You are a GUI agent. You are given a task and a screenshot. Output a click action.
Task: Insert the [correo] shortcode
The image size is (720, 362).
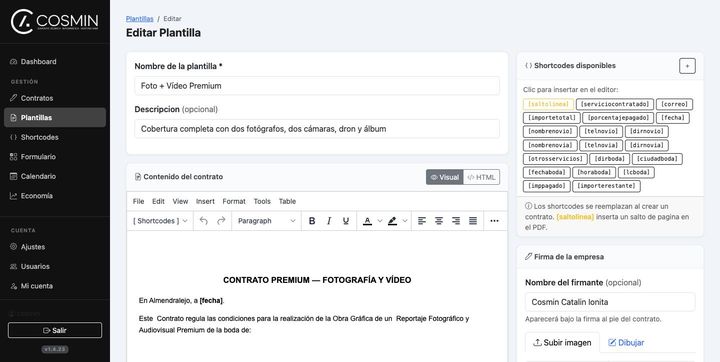(675, 104)
